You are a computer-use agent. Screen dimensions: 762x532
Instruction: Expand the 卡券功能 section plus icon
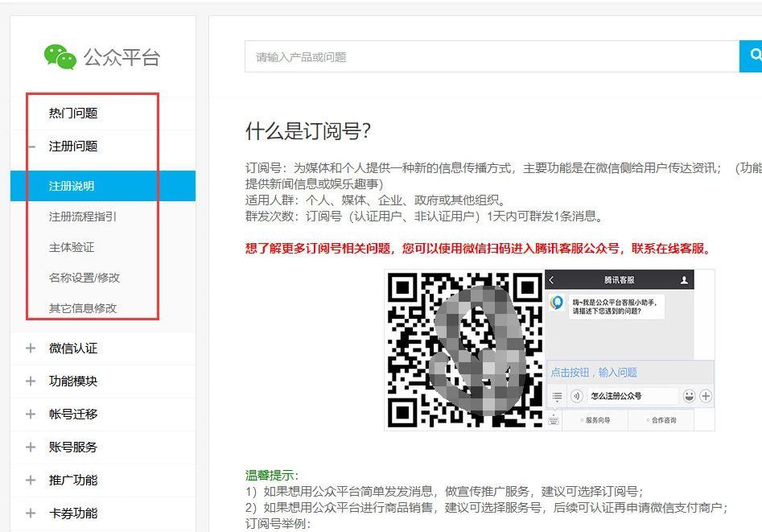pyautogui.click(x=31, y=513)
